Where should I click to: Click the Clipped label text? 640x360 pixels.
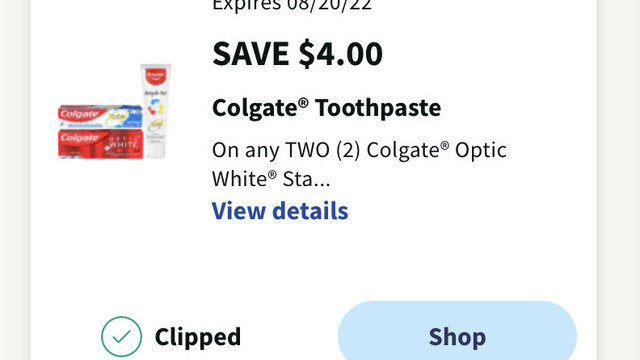click(x=198, y=337)
